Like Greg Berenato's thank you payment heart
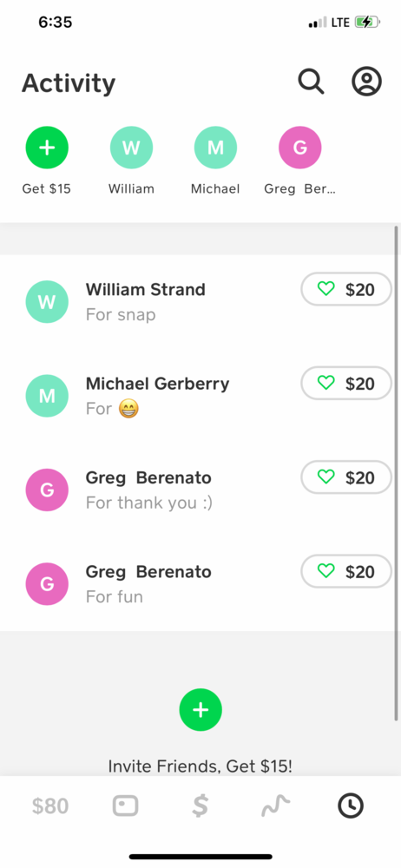The height and width of the screenshot is (868, 401). coord(326,477)
